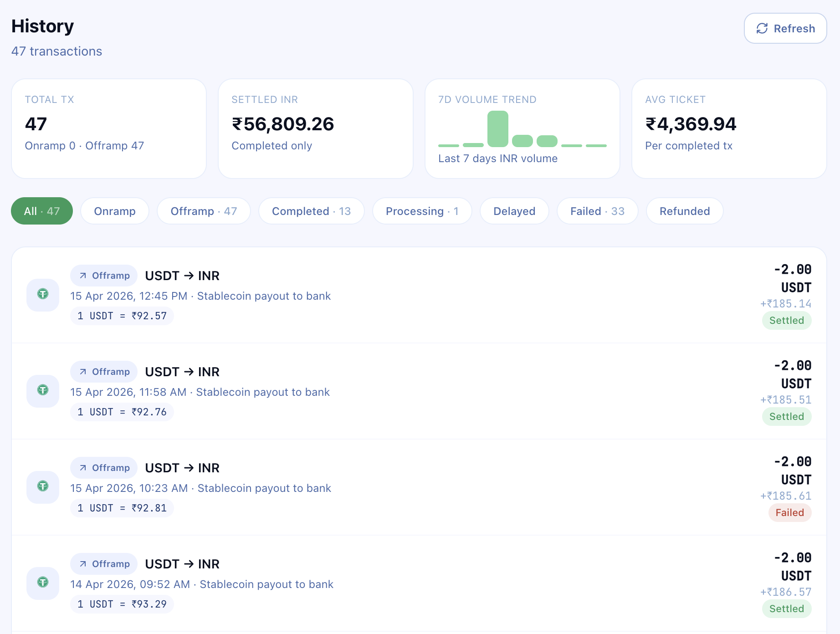Select the Refunded filter chip

tap(685, 211)
